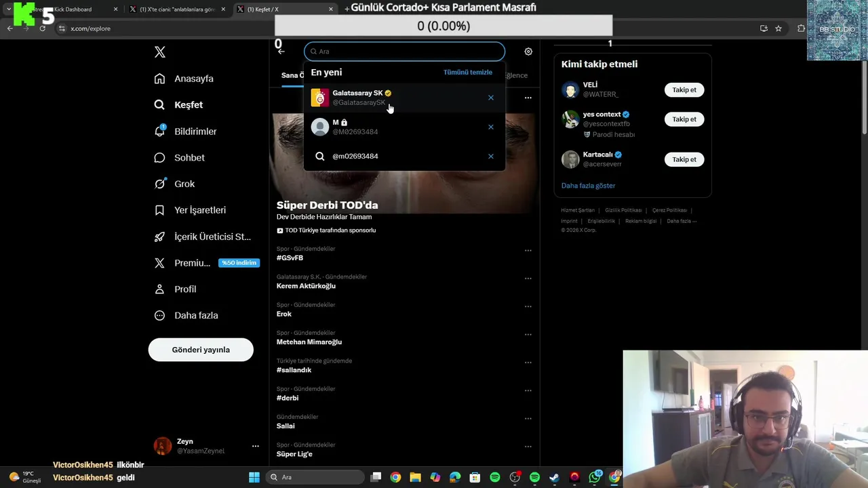Open the #derbi trending topic
868x488 pixels.
(288, 399)
